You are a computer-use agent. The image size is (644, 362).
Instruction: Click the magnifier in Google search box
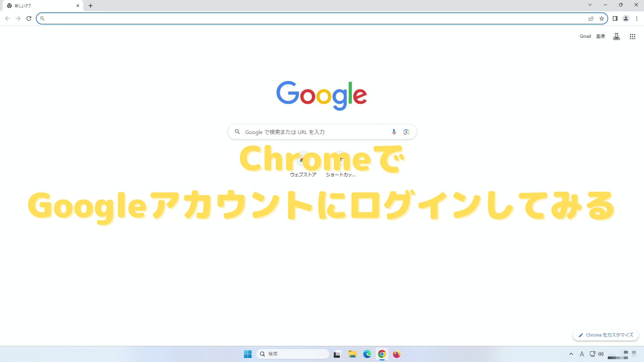[237, 132]
